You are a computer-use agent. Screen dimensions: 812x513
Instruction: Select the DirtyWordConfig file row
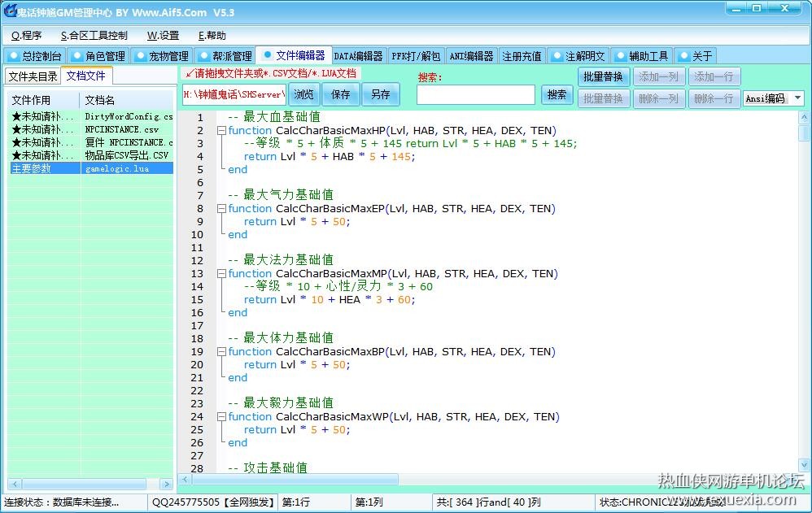coord(91,116)
